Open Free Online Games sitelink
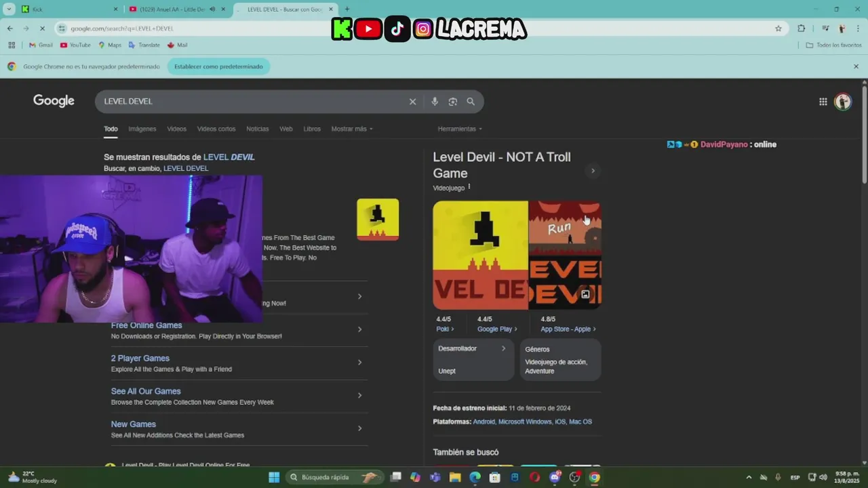The image size is (868, 488). (x=146, y=325)
